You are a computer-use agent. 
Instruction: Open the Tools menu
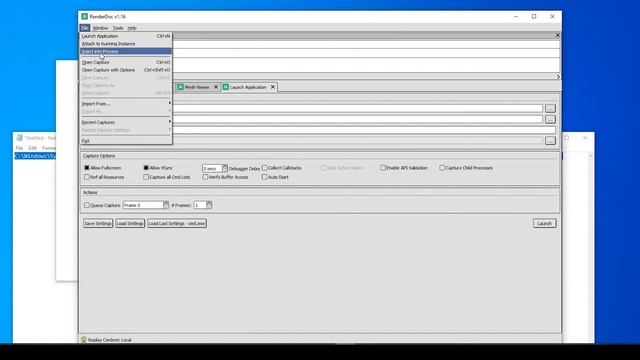[118, 28]
